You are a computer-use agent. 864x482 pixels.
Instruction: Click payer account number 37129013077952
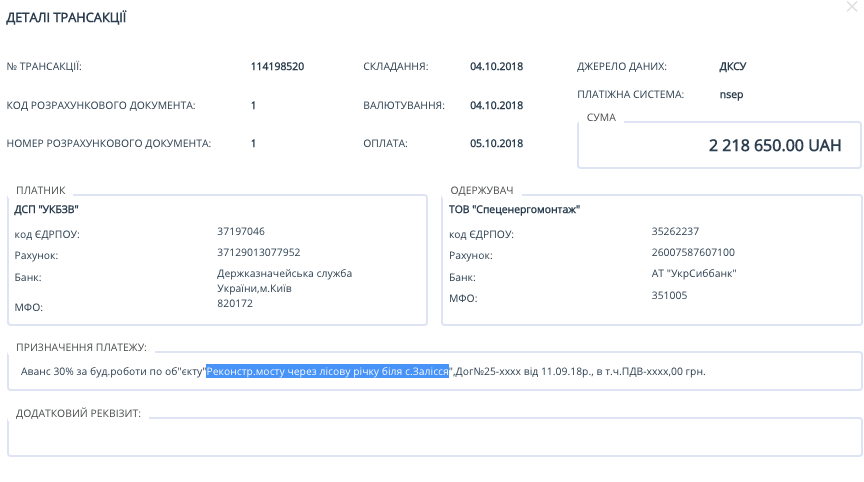click(x=258, y=252)
